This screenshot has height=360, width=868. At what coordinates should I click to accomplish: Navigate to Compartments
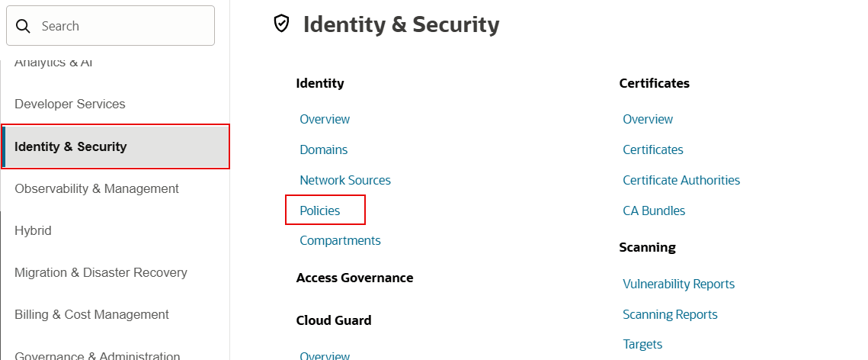pyautogui.click(x=340, y=240)
